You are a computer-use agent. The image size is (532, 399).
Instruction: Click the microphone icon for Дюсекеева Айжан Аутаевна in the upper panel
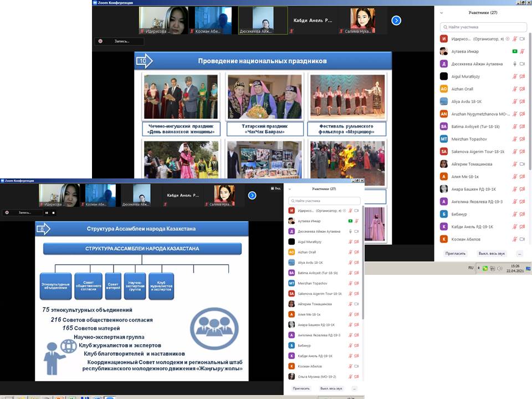point(515,64)
